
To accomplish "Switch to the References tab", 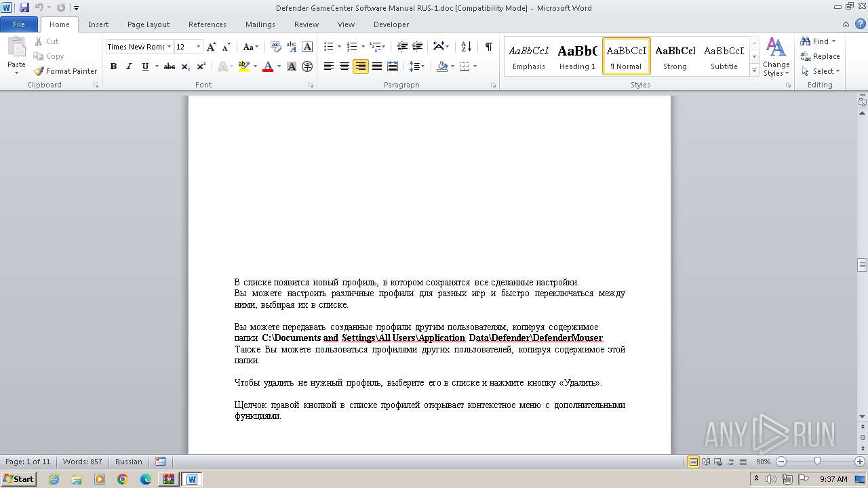I will click(x=208, y=24).
